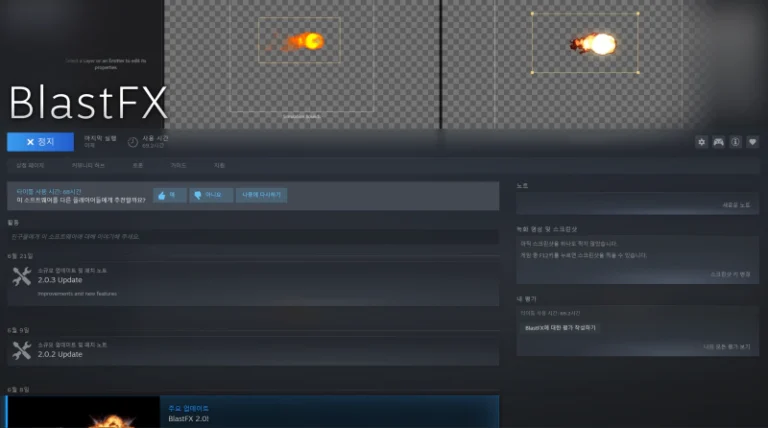Click BlastFX에 대한 평가 작성하기 button
Screen dimensions: 768x428
[x=560, y=328]
